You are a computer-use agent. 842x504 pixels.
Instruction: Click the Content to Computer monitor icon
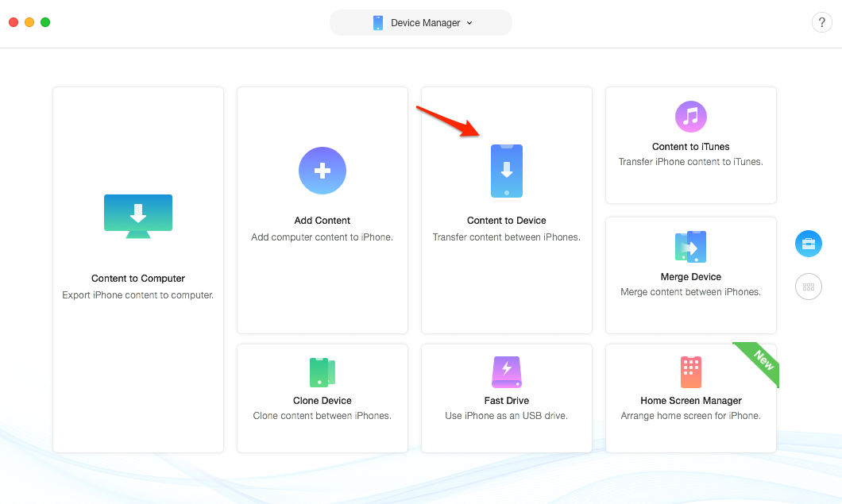[x=138, y=217]
